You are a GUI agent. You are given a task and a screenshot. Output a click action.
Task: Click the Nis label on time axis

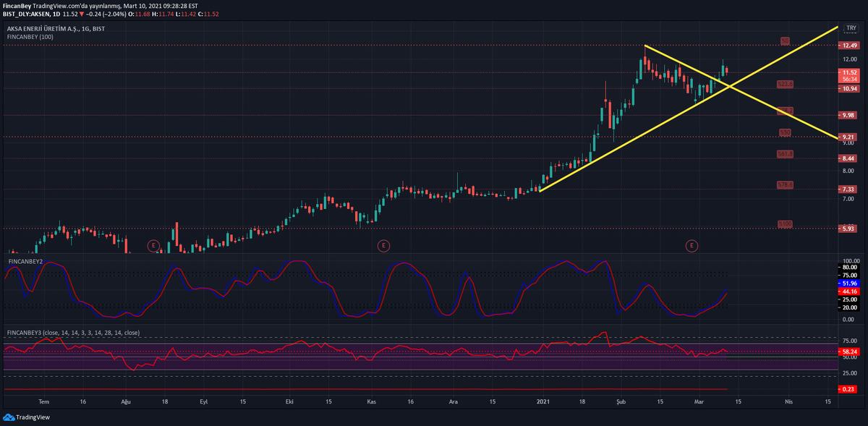point(789,401)
